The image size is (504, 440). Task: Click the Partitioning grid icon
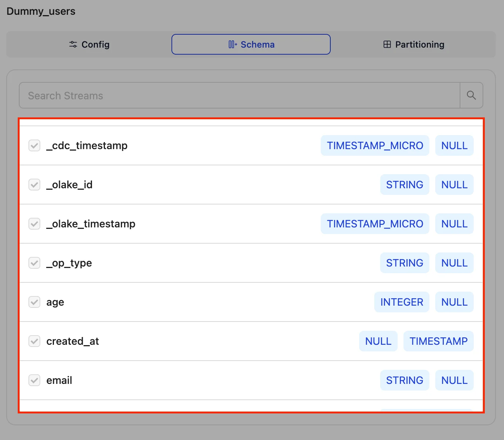387,44
